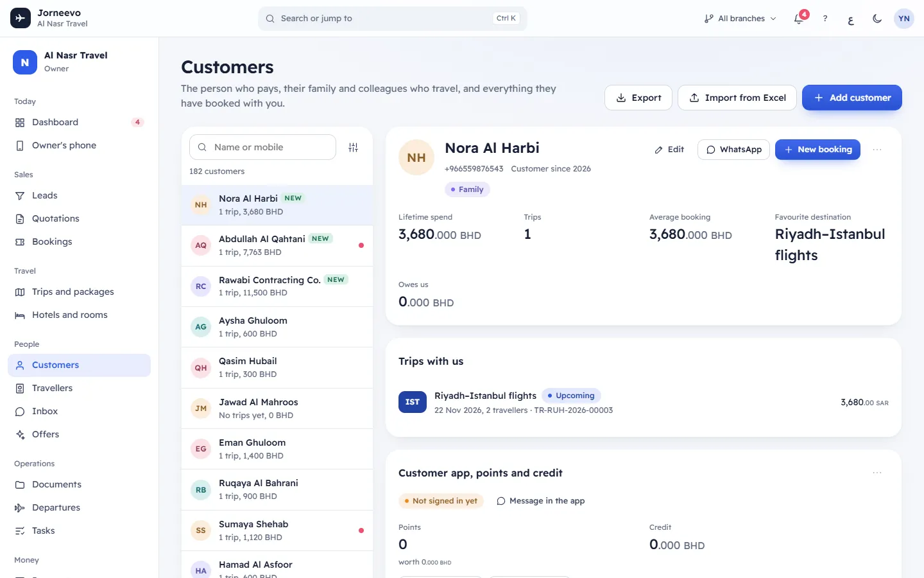Switch language to Arabic with the ع icon
This screenshot has height=578, width=924.
851,19
